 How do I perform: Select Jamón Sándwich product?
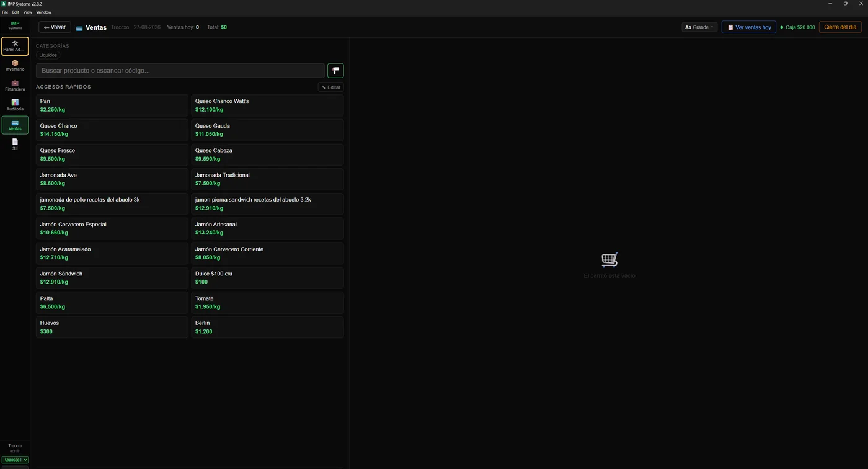click(112, 278)
